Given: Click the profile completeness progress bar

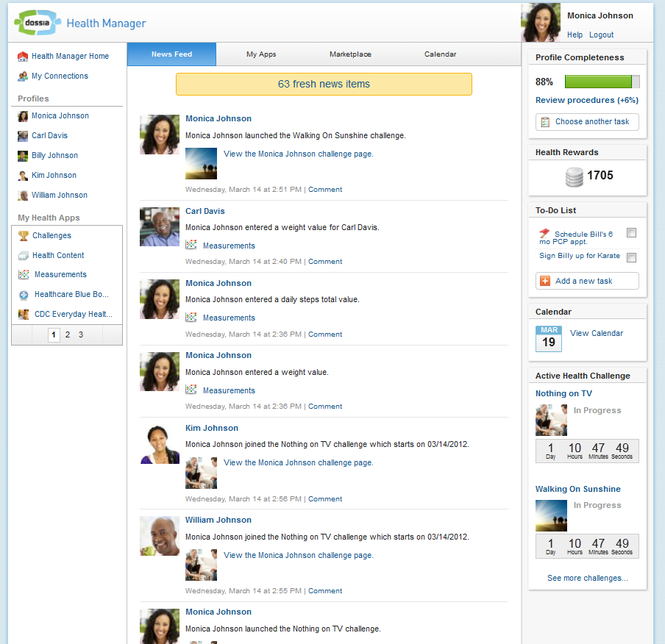Looking at the screenshot, I should coord(602,82).
